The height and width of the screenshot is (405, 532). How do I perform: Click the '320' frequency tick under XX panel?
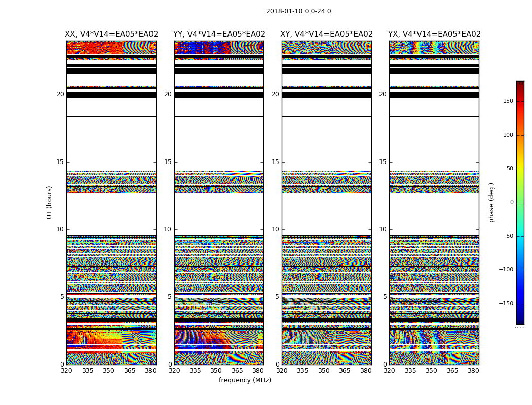tap(66, 371)
